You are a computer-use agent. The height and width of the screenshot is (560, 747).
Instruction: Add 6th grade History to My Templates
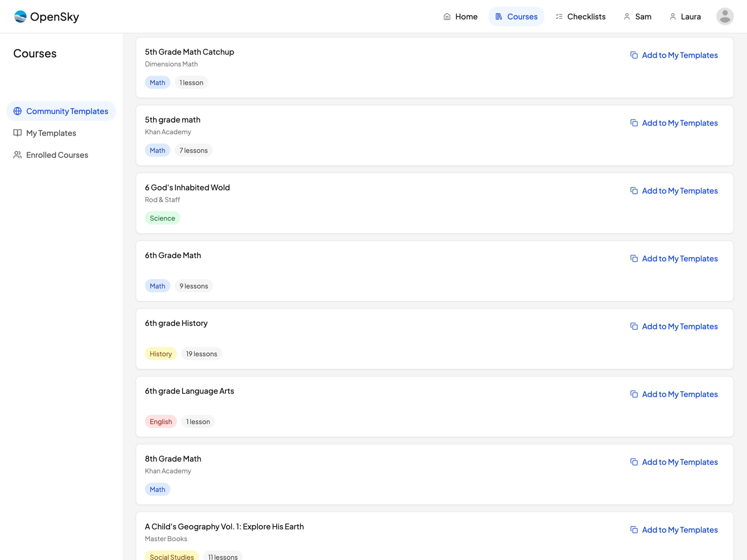pyautogui.click(x=674, y=326)
